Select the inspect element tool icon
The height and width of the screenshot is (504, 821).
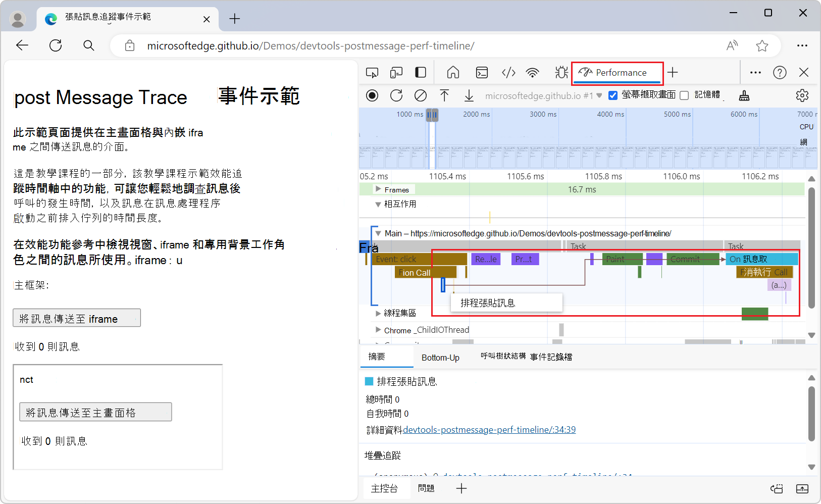(372, 72)
